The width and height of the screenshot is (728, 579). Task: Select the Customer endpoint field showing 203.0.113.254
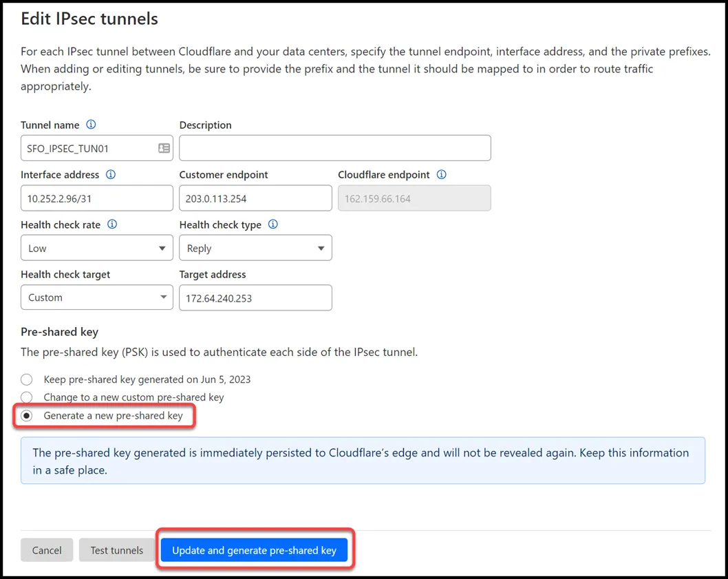pos(255,198)
